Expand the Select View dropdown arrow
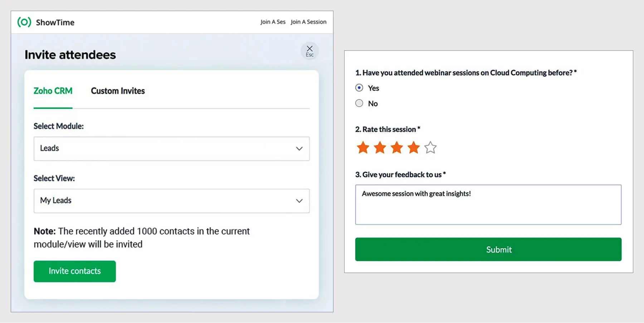The image size is (644, 323). pyautogui.click(x=299, y=201)
